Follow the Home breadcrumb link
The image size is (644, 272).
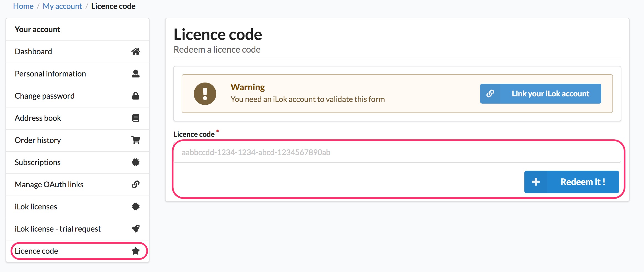[x=23, y=6]
